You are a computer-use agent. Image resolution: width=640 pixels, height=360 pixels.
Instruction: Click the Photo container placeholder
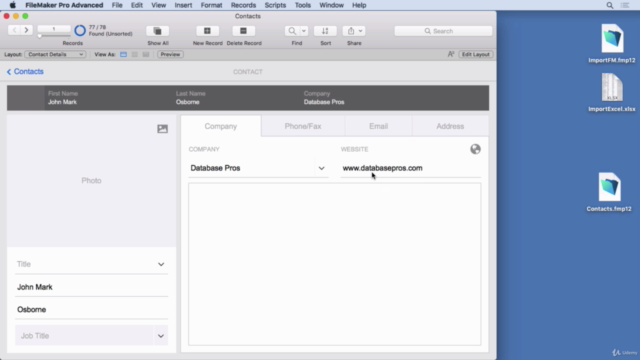(x=91, y=180)
